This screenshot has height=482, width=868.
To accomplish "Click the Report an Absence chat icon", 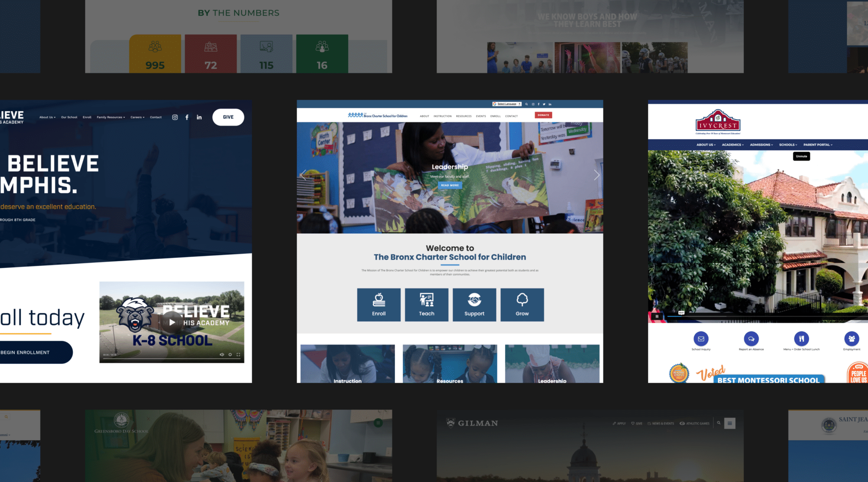I will pos(751,339).
